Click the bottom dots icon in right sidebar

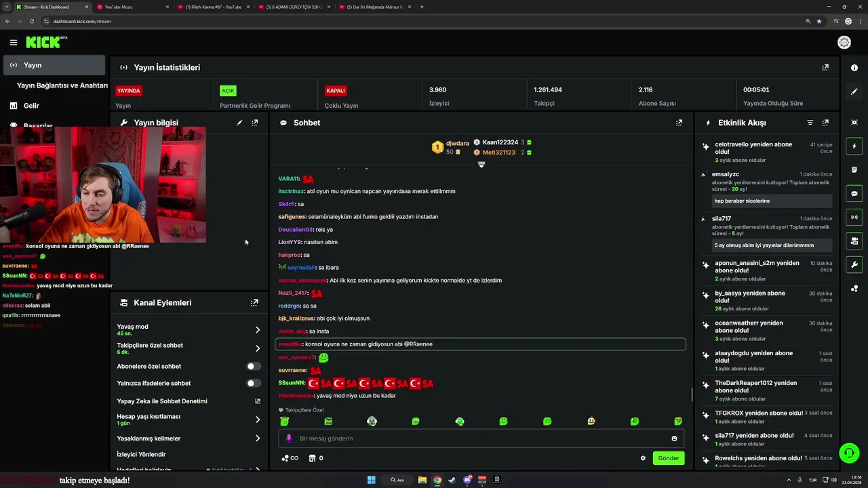[854, 288]
